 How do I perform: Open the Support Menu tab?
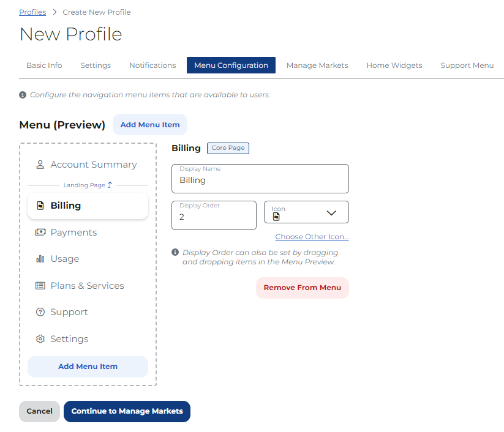pyautogui.click(x=467, y=65)
